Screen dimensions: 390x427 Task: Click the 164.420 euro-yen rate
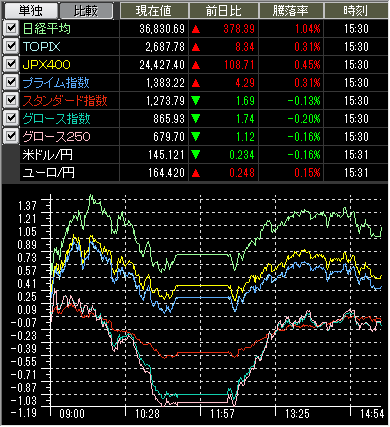click(x=167, y=173)
